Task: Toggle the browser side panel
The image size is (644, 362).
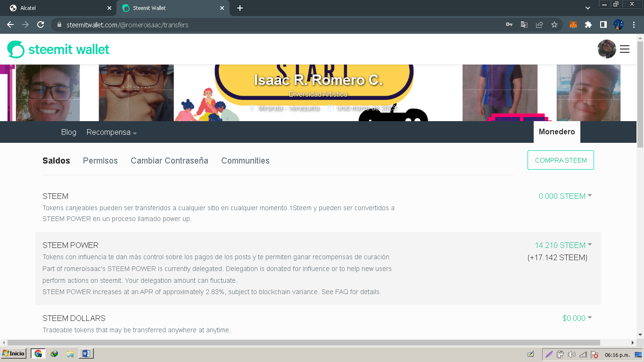Action: (x=603, y=25)
